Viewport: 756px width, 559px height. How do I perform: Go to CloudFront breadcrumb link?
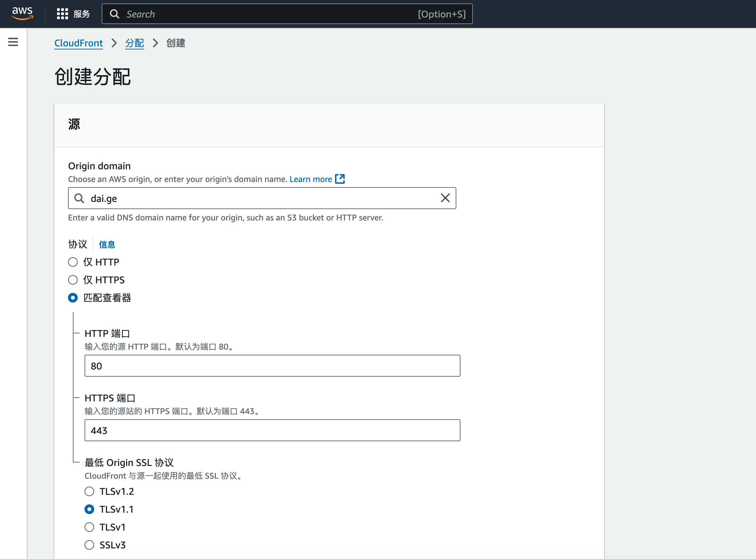79,43
